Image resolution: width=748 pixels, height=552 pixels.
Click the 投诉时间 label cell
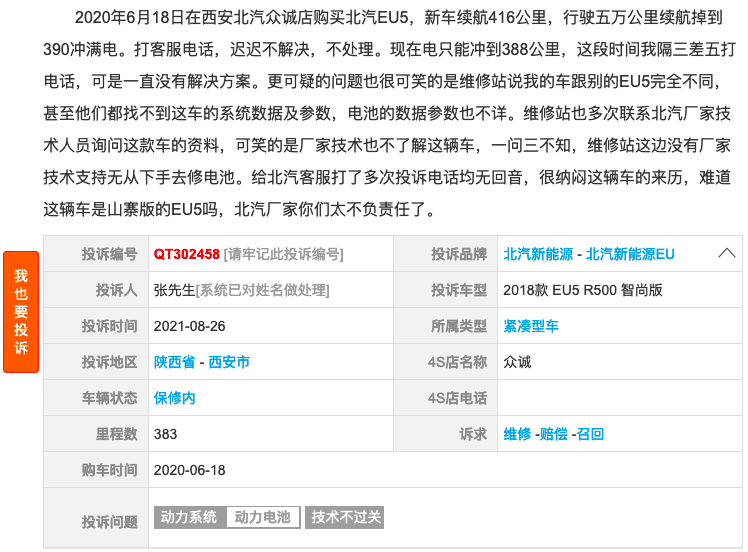click(96, 326)
